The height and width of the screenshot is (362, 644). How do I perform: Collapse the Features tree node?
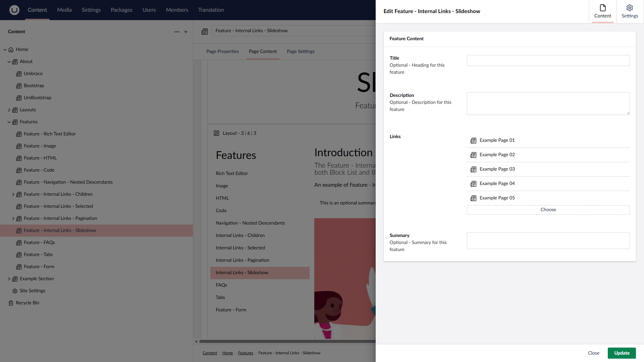click(x=9, y=122)
